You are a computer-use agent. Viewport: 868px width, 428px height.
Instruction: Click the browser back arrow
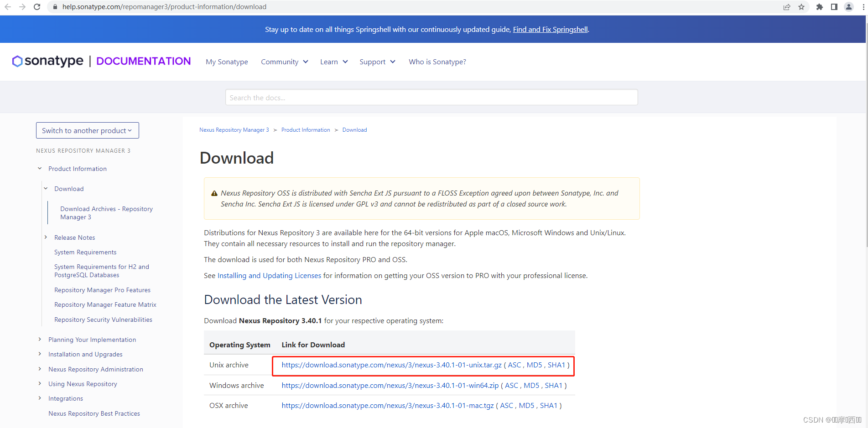tap(8, 7)
